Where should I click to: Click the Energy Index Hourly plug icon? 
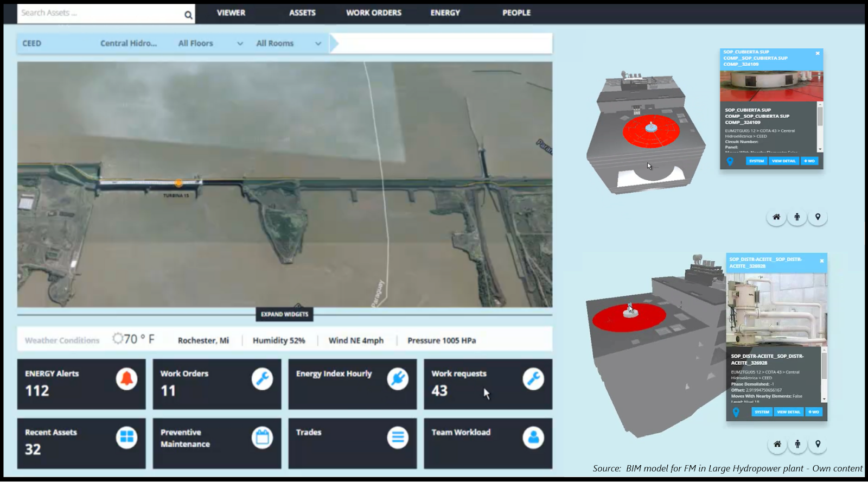coord(398,379)
